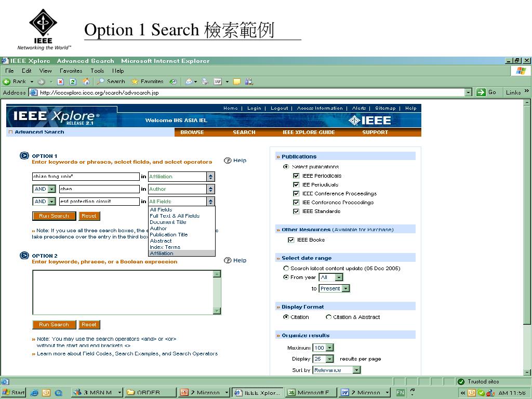Screen dimensions: 532x399
Task: Click the Option 2 textarea scroll down arrow
Action: click(217, 311)
